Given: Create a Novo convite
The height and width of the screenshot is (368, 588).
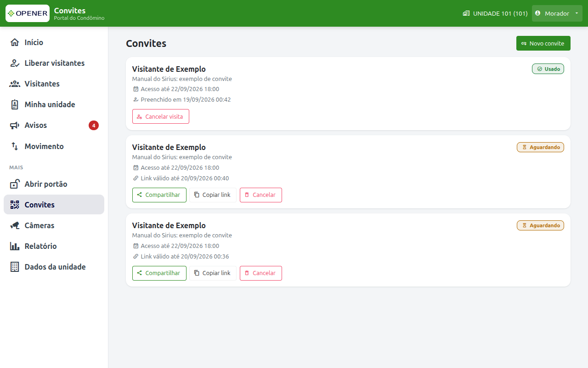Looking at the screenshot, I should [543, 43].
